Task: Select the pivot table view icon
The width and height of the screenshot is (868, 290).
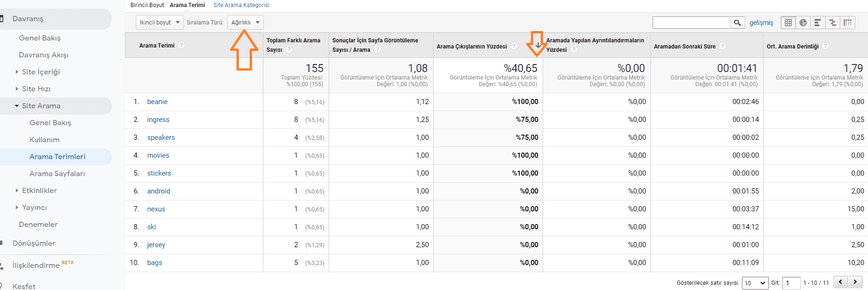Action: coord(847,23)
